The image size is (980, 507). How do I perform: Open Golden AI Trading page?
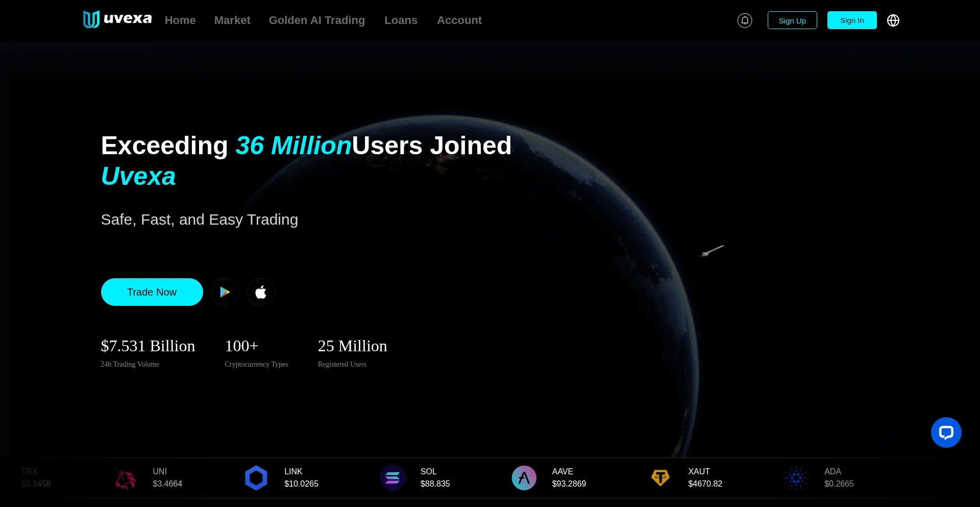click(x=317, y=20)
